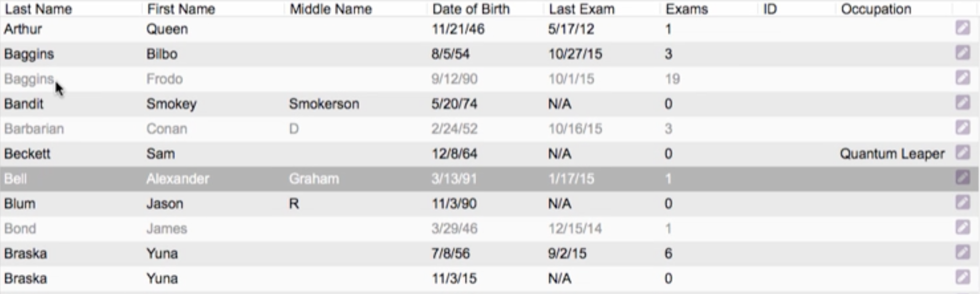Viewport: 980px width, 294px height.
Task: Open edit pencil for James Bond
Action: pyautogui.click(x=963, y=228)
